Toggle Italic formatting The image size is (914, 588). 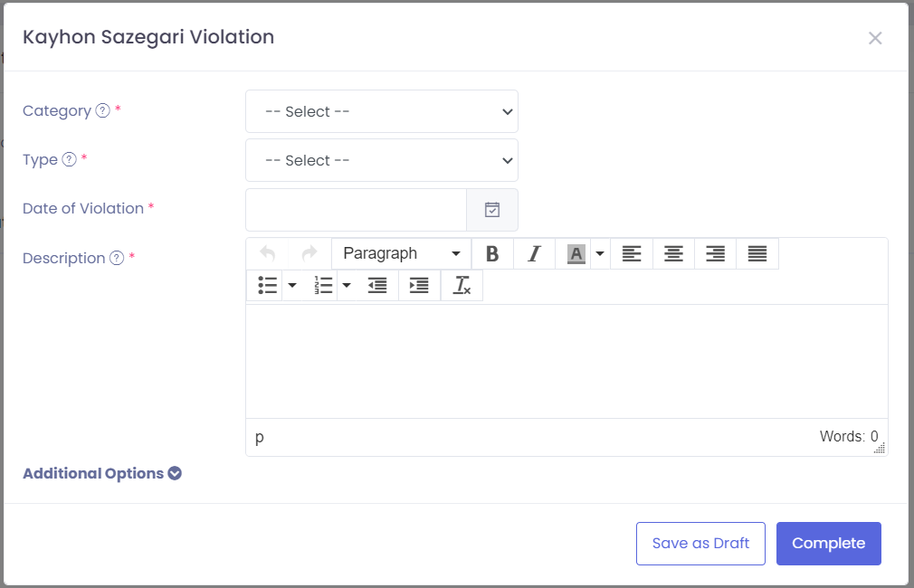[x=535, y=253]
